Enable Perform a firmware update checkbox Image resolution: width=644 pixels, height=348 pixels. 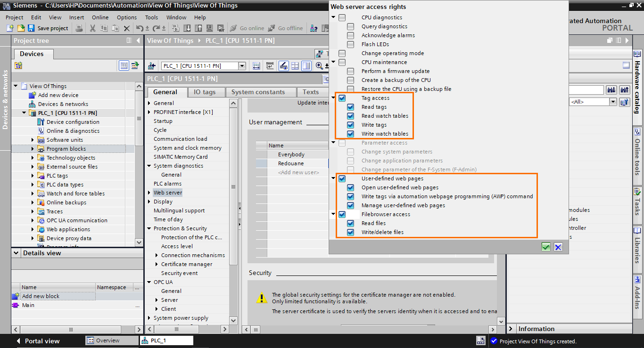coord(351,71)
